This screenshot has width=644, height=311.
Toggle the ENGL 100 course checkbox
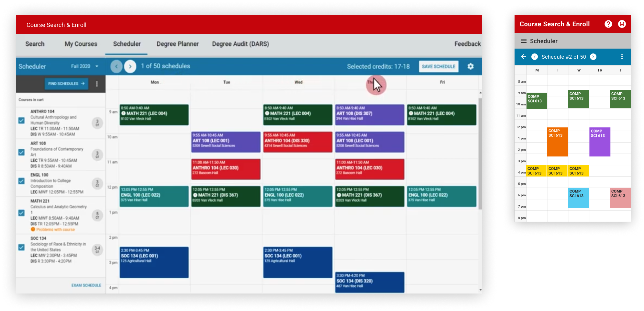click(21, 181)
